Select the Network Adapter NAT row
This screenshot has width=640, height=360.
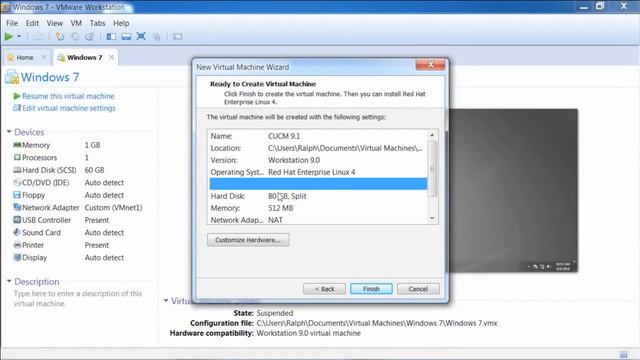tap(318, 220)
